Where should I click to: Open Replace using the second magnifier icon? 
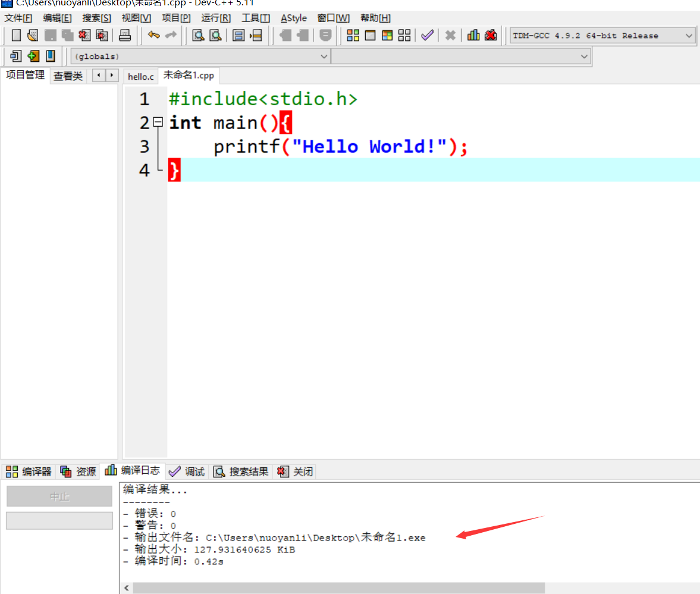[216, 35]
